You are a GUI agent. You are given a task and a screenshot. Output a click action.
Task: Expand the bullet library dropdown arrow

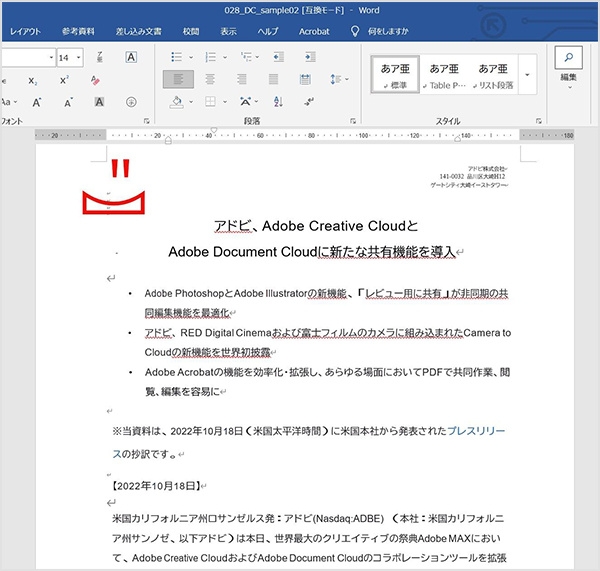191,57
